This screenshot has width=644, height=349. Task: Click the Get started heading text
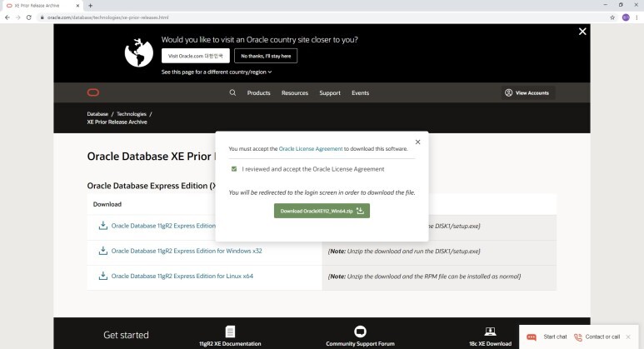126,335
